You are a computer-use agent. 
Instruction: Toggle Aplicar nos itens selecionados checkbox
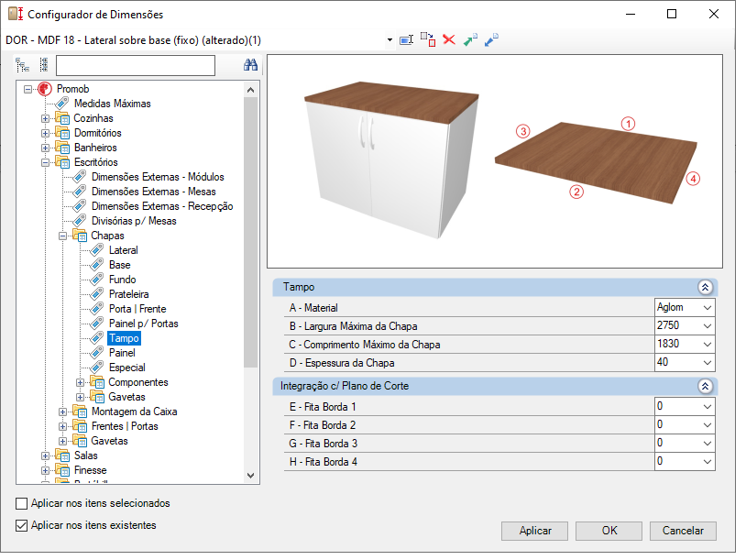coord(21,503)
